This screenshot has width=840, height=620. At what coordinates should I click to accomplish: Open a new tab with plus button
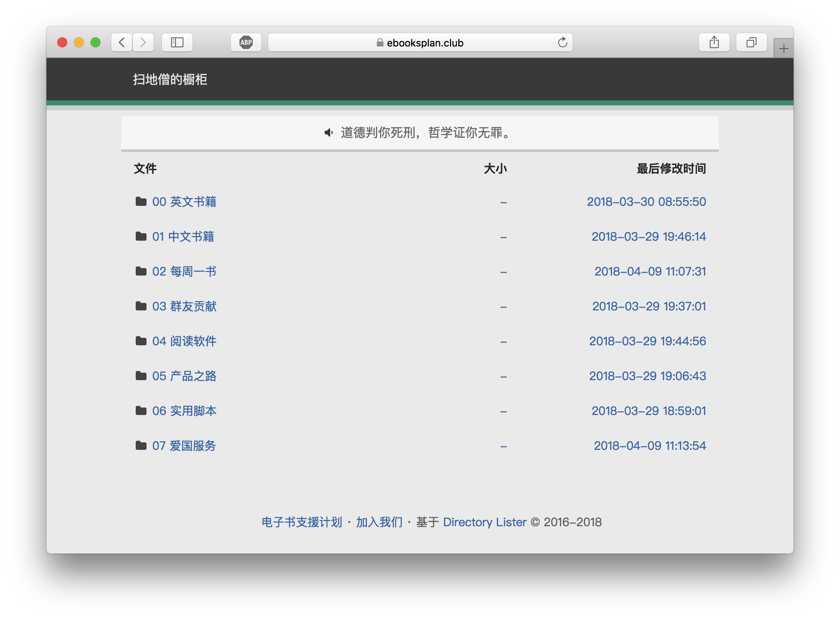point(784,49)
